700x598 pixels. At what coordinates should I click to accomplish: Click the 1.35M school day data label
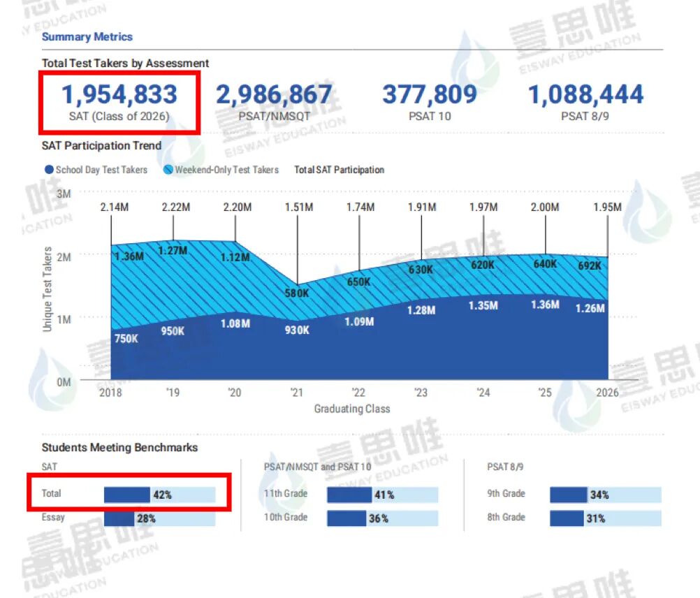[483, 306]
